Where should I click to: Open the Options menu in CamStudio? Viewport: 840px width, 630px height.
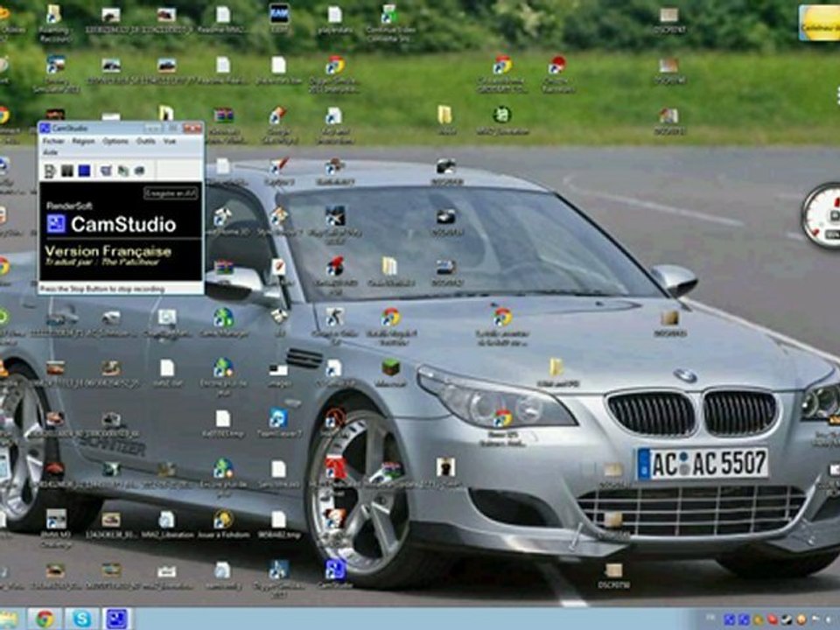[115, 141]
